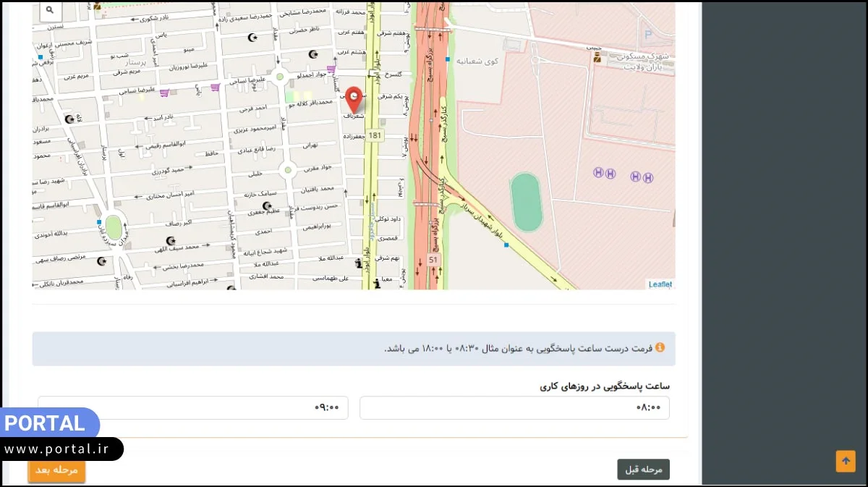The width and height of the screenshot is (868, 487).
Task: Click the map search magnifier button
Action: coord(49,10)
